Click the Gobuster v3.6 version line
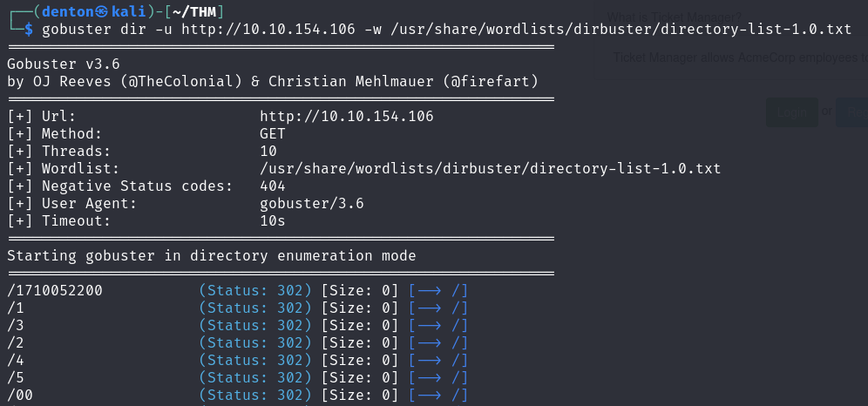Image resolution: width=868 pixels, height=406 pixels. [x=64, y=64]
